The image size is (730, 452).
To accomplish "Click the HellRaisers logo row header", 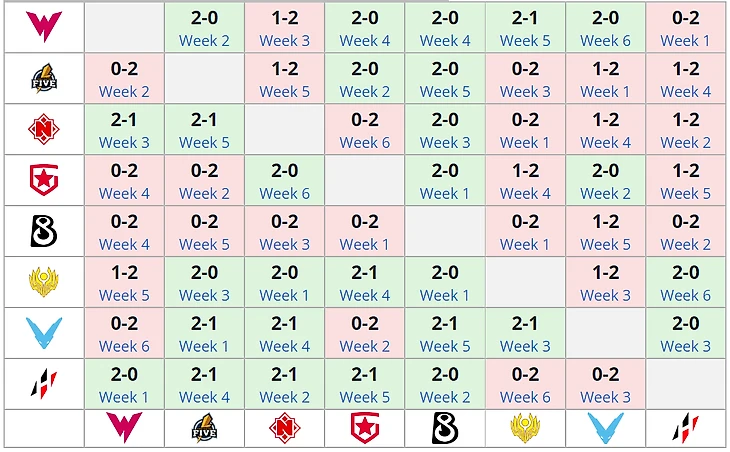I will point(44,384).
